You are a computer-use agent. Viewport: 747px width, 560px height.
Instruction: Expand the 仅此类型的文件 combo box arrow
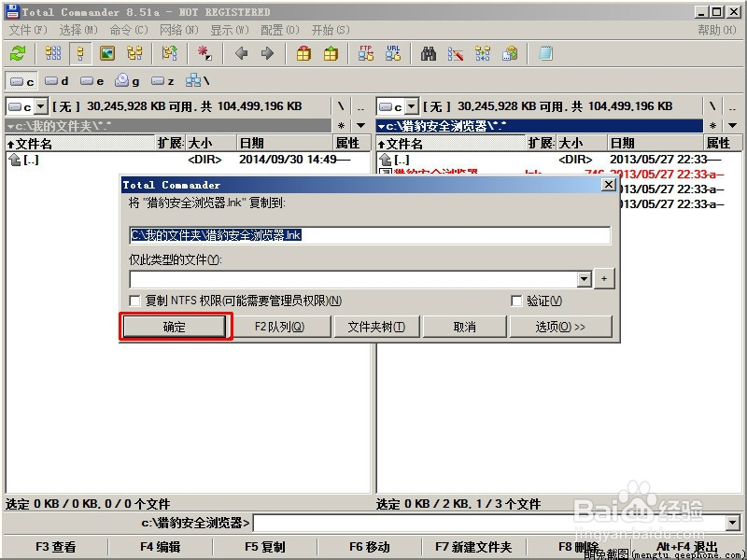click(585, 279)
